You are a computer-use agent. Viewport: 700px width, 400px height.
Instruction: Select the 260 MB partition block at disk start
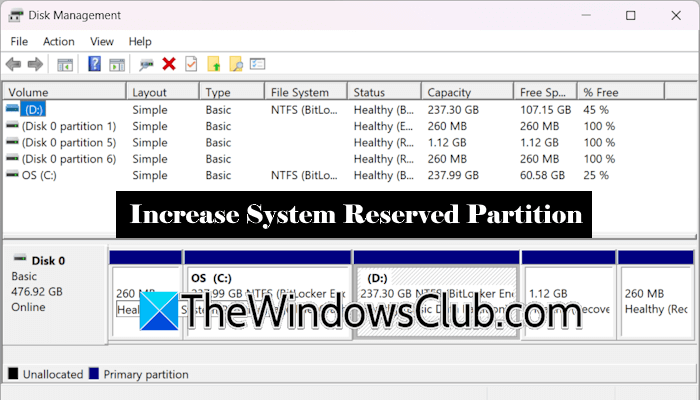[x=146, y=295]
